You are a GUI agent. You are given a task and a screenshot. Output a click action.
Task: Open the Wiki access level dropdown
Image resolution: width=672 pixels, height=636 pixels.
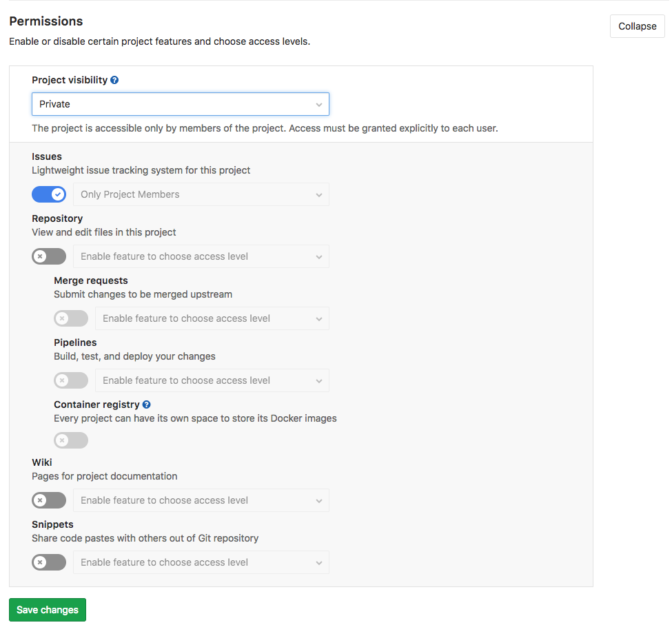[x=201, y=500]
